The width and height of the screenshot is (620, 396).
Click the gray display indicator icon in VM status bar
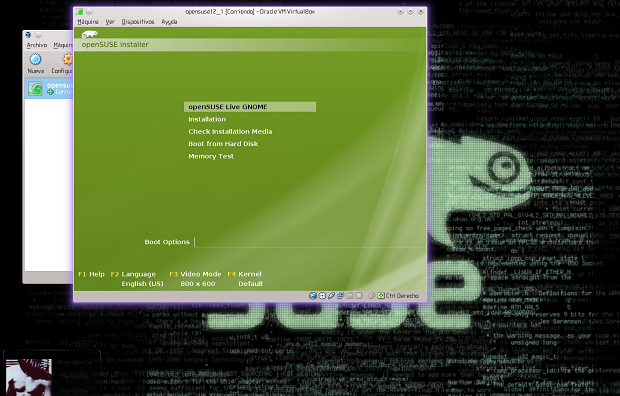[359, 296]
